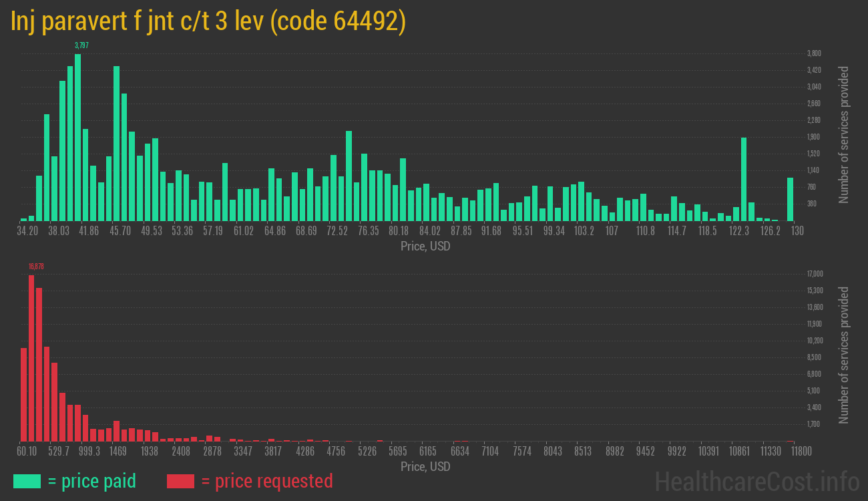Click the last green bar near 130
The width and height of the screenshot is (868, 501).
coord(790,199)
